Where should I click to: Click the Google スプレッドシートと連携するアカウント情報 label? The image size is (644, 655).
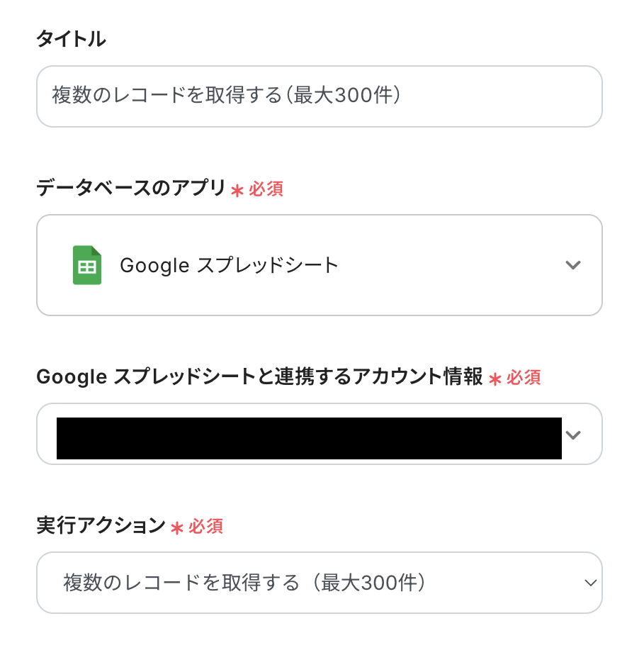click(x=259, y=377)
